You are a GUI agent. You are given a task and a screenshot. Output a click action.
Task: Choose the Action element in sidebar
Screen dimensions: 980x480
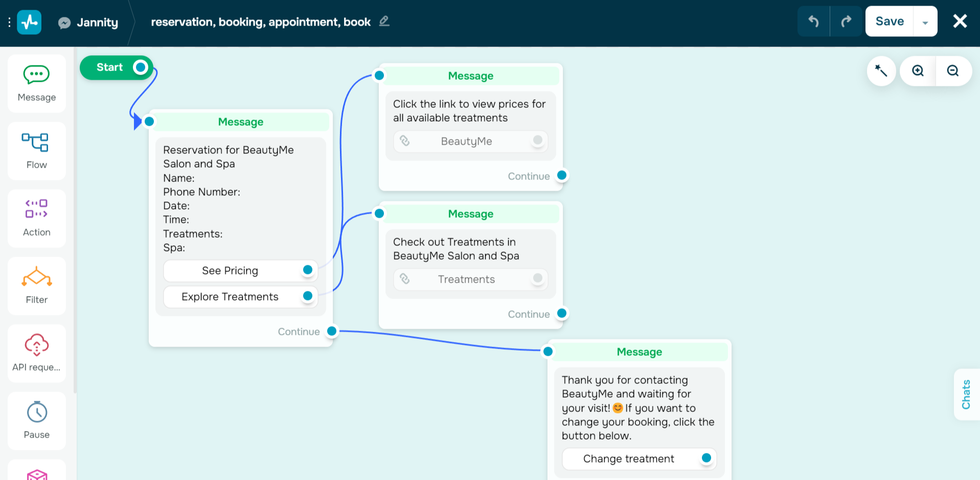pyautogui.click(x=36, y=218)
